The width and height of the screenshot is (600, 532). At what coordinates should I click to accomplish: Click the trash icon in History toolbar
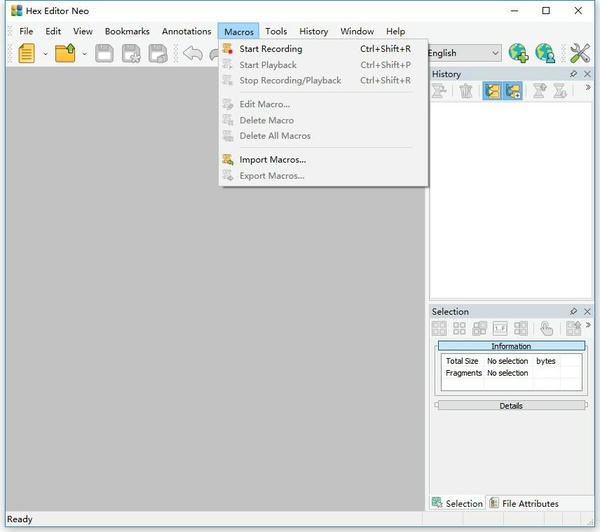pos(466,91)
